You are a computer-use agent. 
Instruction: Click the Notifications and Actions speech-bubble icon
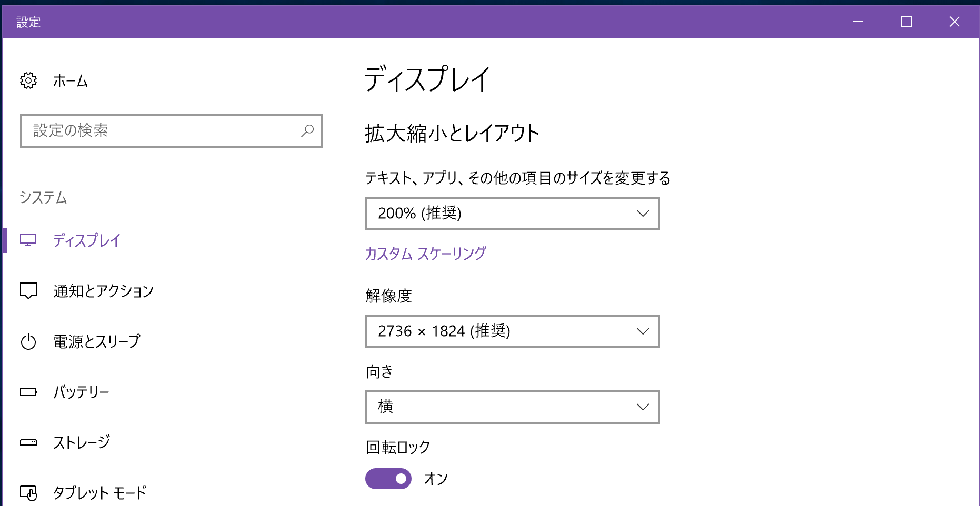(x=28, y=290)
